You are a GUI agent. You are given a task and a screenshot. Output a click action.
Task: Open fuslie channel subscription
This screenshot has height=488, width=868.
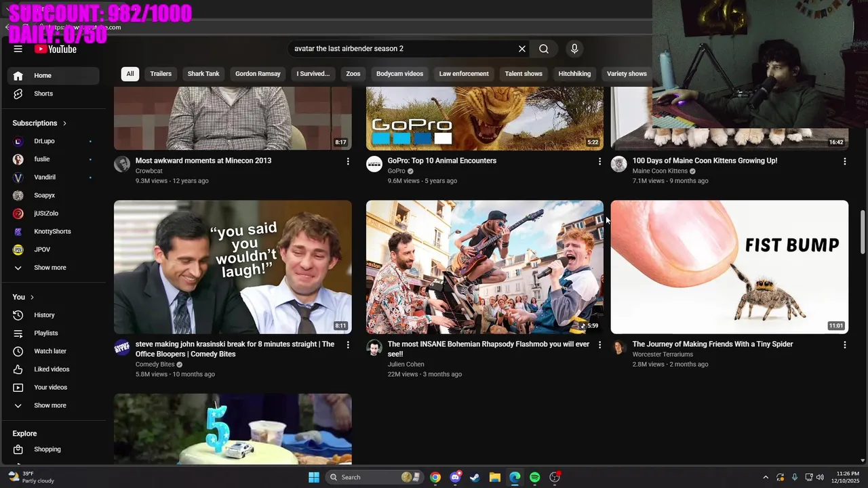pos(54,159)
